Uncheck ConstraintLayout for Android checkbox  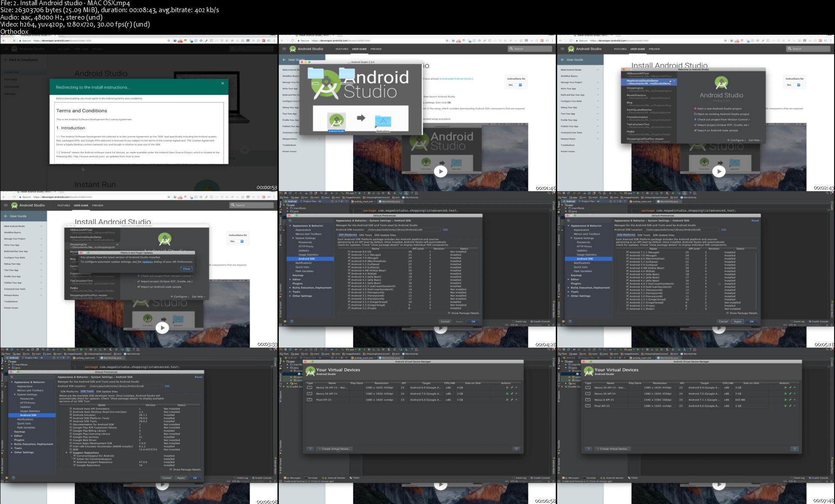point(75,456)
